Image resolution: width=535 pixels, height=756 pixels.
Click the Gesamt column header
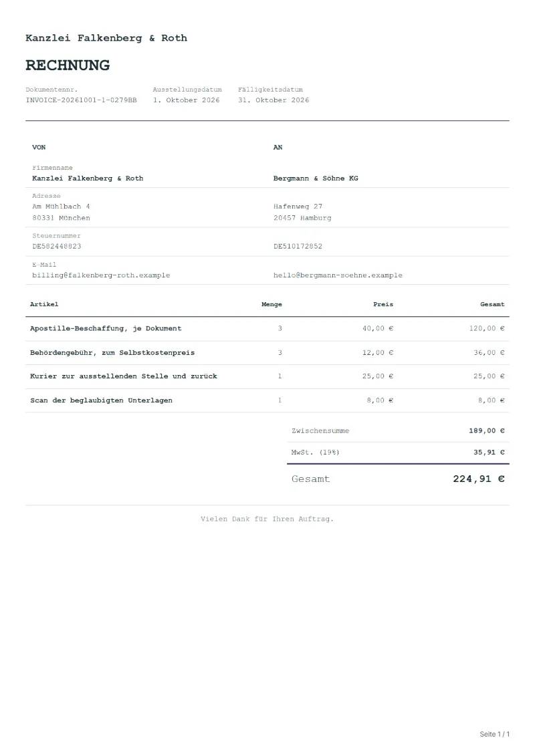492,304
